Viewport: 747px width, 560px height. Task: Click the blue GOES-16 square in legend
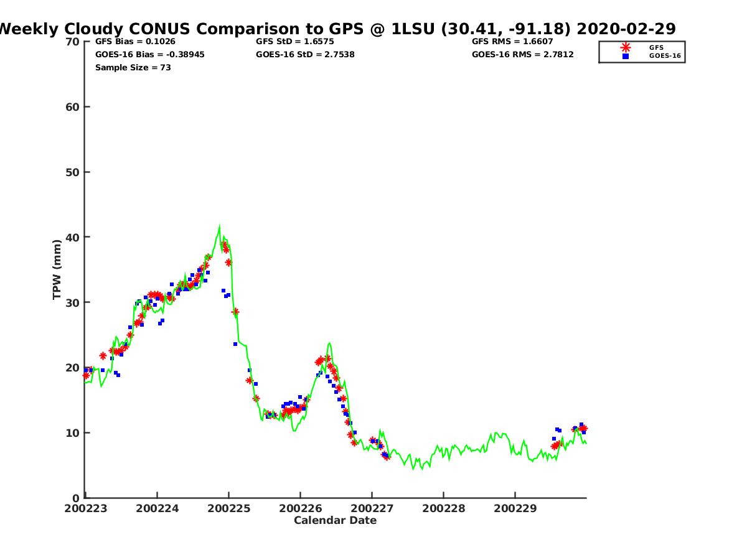pyautogui.click(x=625, y=56)
